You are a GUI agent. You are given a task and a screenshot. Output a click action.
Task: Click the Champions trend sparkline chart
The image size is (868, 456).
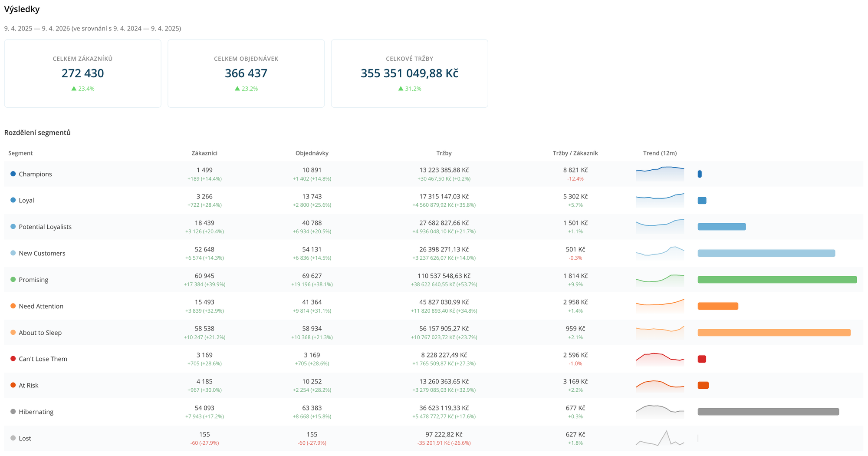click(x=660, y=174)
